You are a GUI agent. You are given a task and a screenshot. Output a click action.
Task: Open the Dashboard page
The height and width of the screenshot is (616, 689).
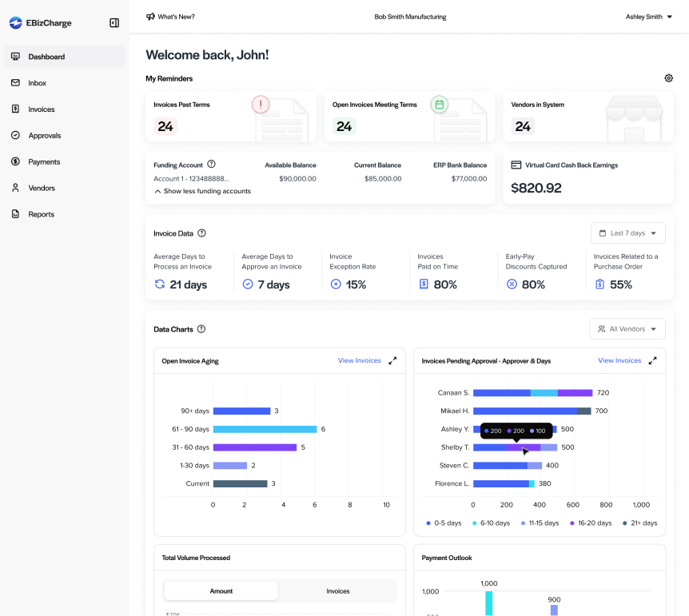coord(65,57)
